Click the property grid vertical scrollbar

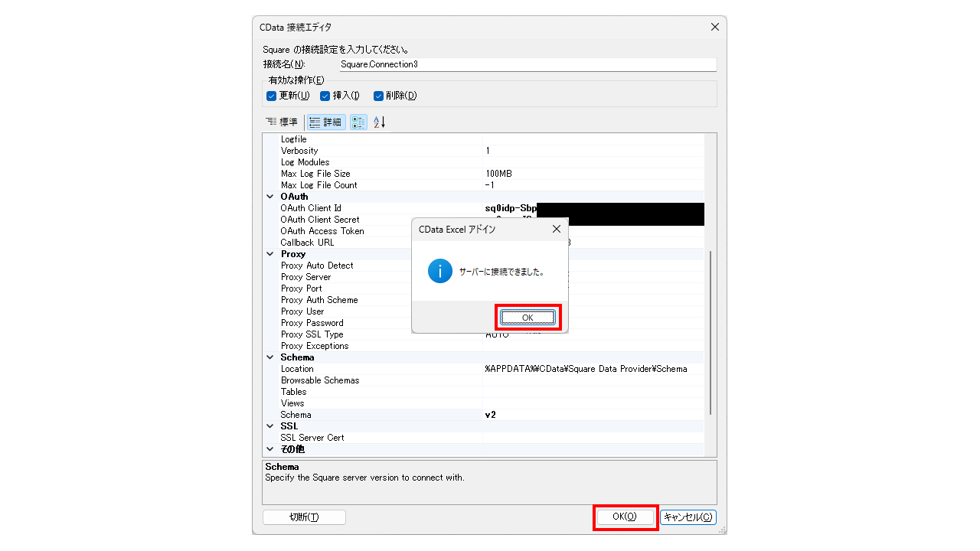[x=710, y=333]
